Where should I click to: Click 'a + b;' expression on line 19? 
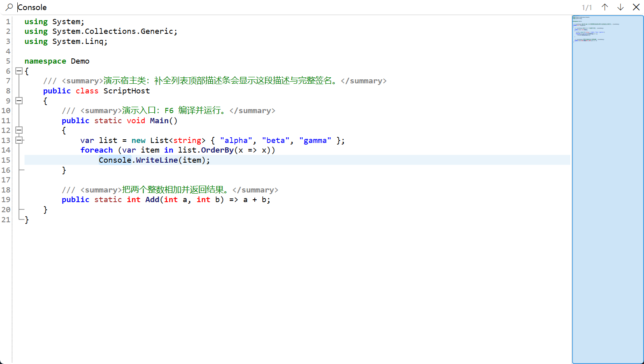coord(257,199)
